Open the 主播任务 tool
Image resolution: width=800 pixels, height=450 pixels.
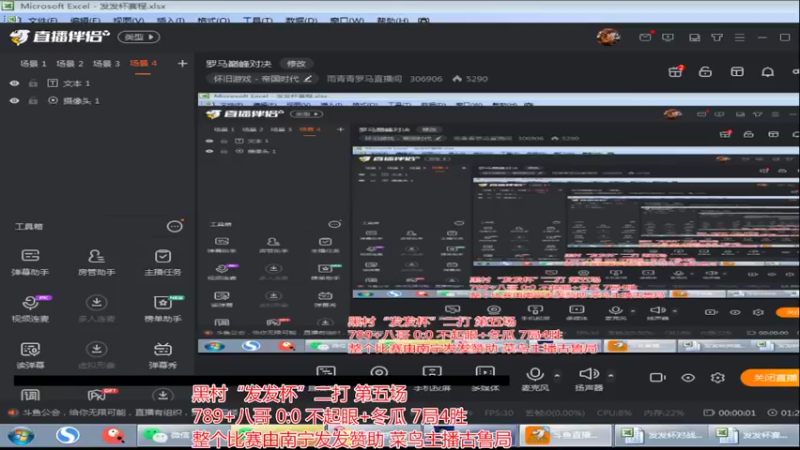(163, 262)
